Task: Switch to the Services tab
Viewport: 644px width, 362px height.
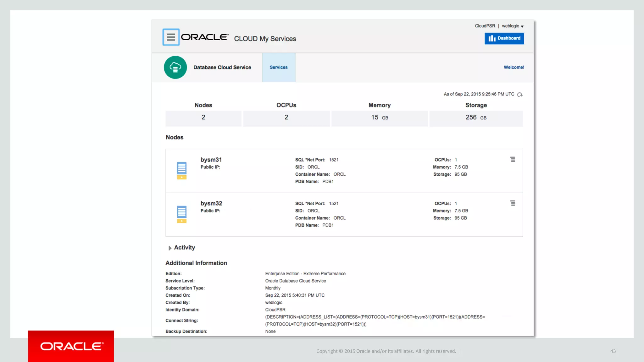Action: [x=279, y=67]
